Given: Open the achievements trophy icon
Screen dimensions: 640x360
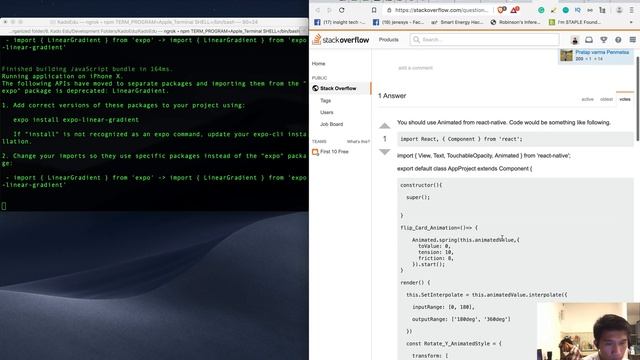Looking at the screenshot, I should coord(604,40).
